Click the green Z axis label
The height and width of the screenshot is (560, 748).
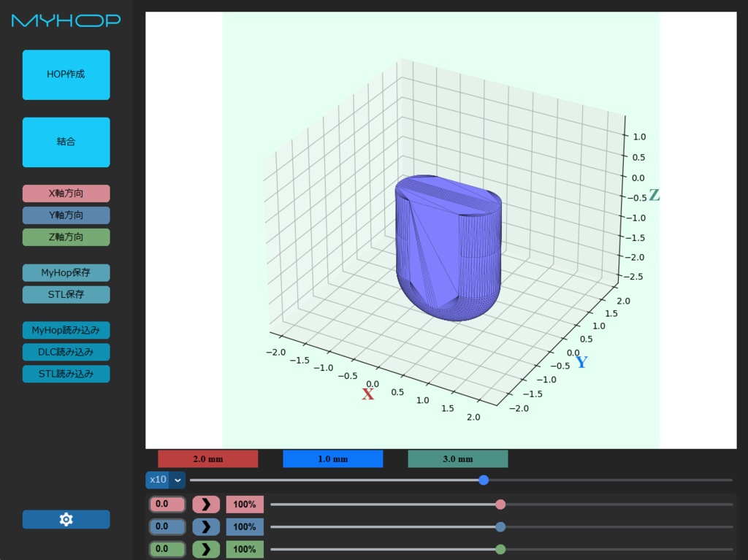[x=654, y=195]
